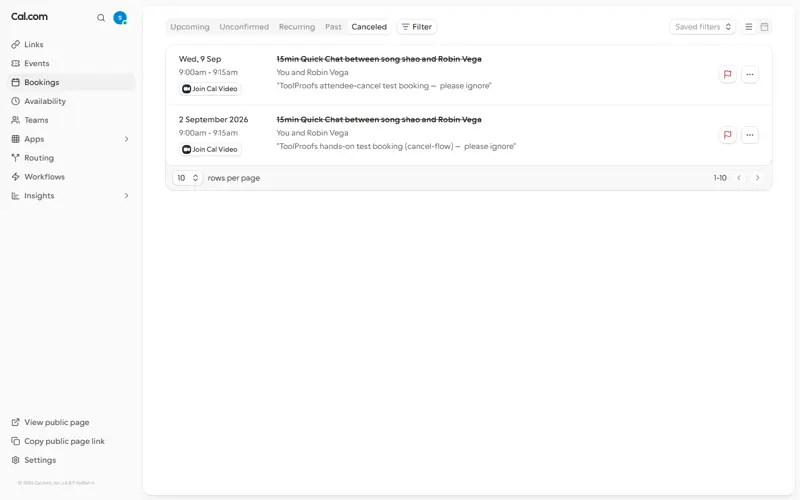Switch to the Past tab
The width and height of the screenshot is (800, 500).
tap(333, 27)
